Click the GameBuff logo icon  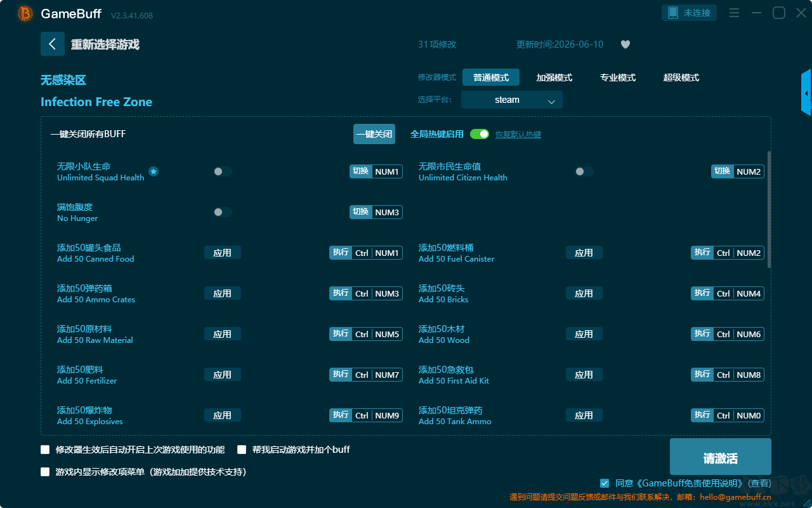25,13
